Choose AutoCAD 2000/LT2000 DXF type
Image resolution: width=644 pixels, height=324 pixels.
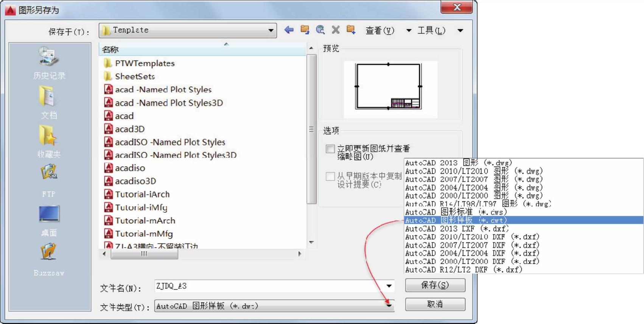524,262
